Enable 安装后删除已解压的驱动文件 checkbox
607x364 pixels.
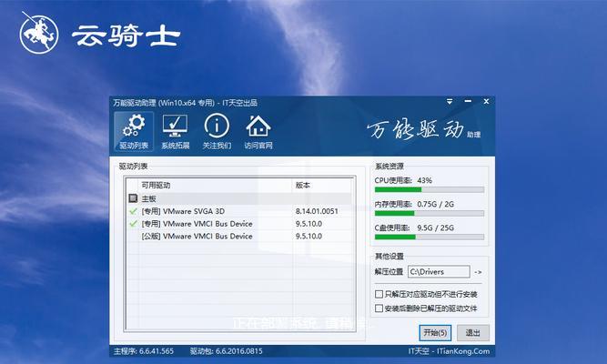(379, 308)
